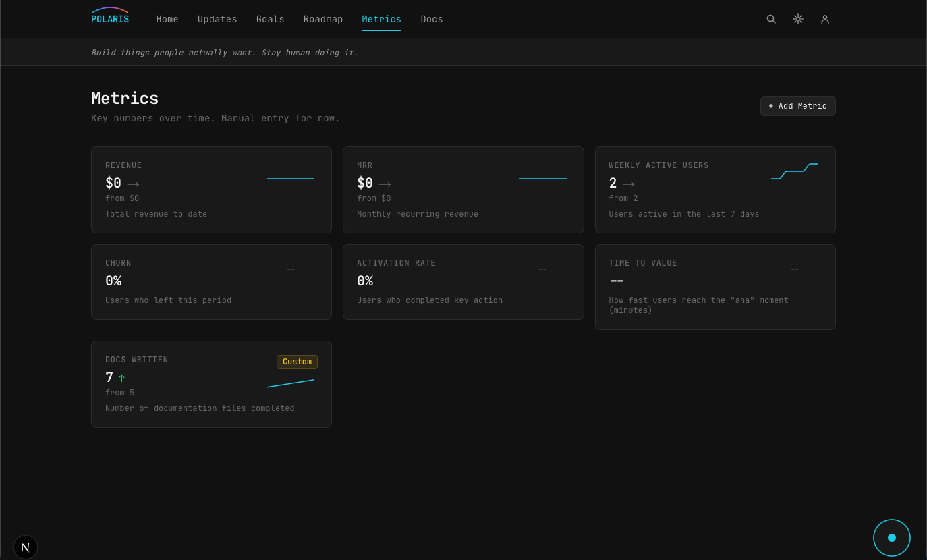The width and height of the screenshot is (927, 560).
Task: Open the Next.js dev tools badge
Action: pyautogui.click(x=26, y=547)
